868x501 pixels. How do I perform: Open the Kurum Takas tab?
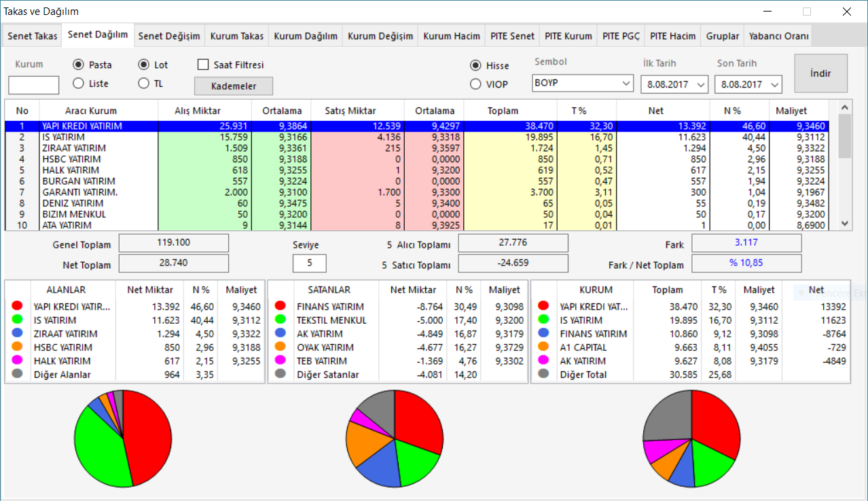point(237,36)
